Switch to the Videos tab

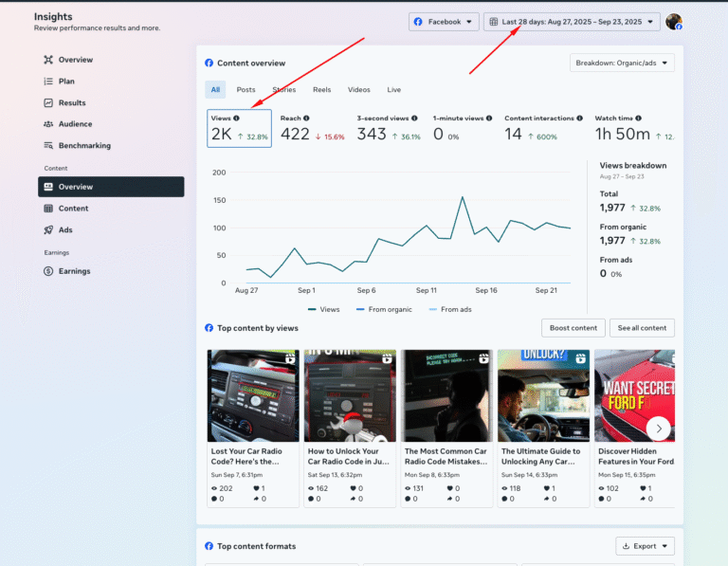point(359,90)
